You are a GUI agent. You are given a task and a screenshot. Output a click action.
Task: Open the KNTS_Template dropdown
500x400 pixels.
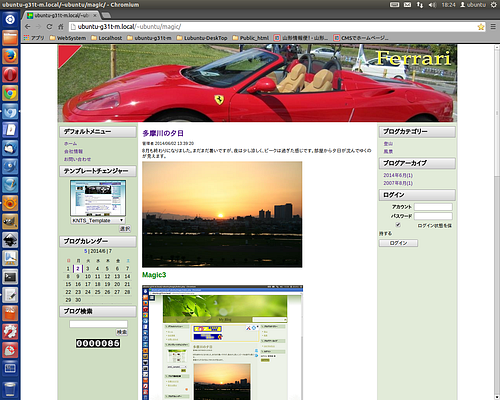point(98,220)
